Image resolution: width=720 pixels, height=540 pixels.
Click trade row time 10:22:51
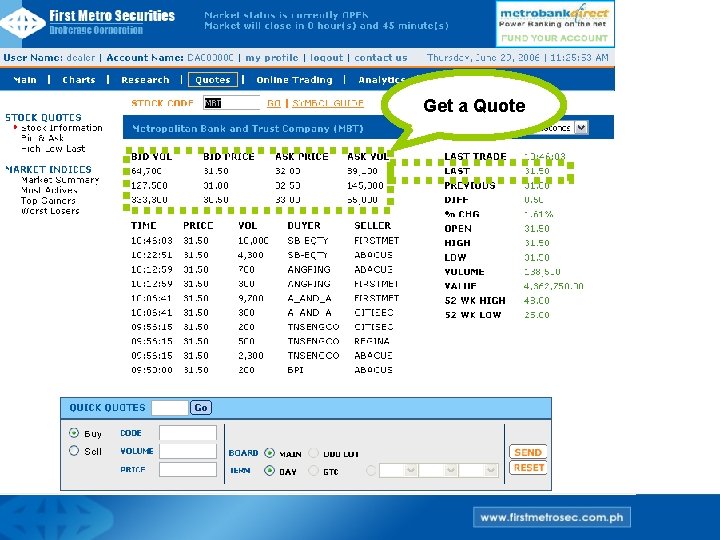point(152,255)
